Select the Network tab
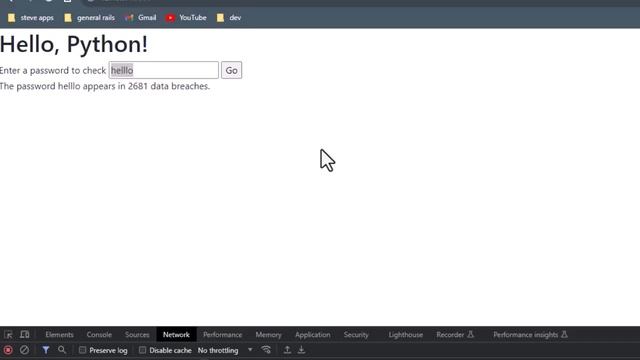The image size is (640, 360). click(176, 335)
